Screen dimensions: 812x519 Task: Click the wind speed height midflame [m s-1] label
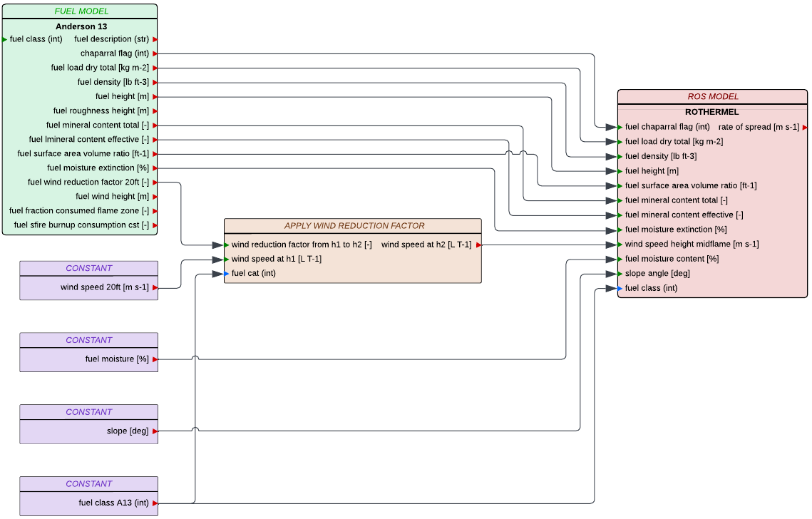pyautogui.click(x=692, y=244)
